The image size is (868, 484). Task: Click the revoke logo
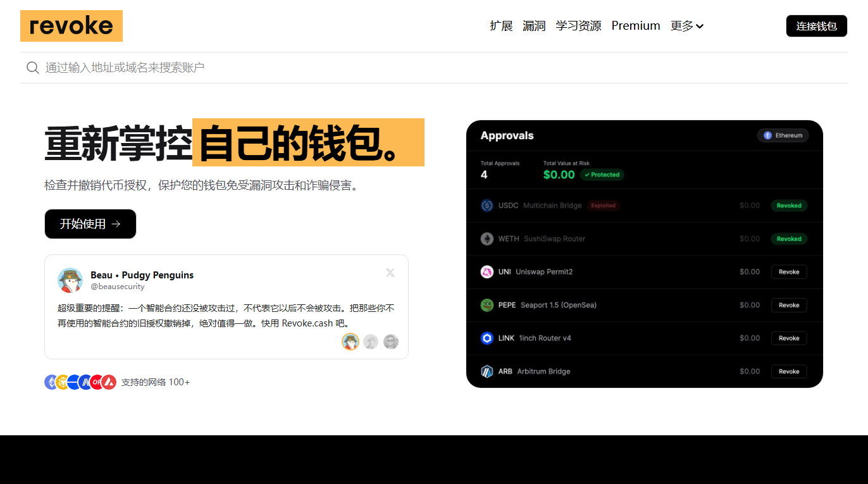pyautogui.click(x=71, y=26)
